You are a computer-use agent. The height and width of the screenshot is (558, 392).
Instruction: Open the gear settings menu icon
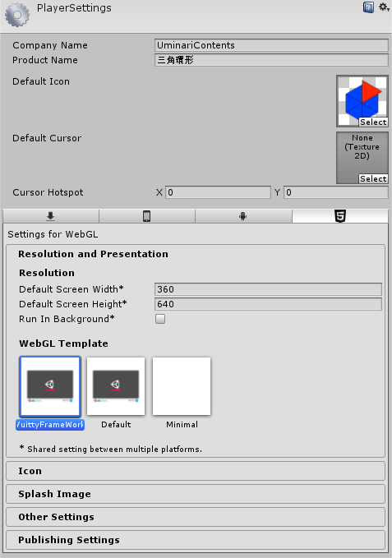384,7
